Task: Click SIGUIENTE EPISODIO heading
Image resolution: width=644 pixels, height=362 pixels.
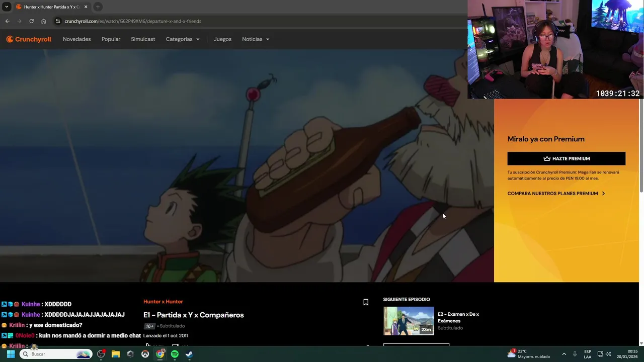Action: (x=407, y=300)
